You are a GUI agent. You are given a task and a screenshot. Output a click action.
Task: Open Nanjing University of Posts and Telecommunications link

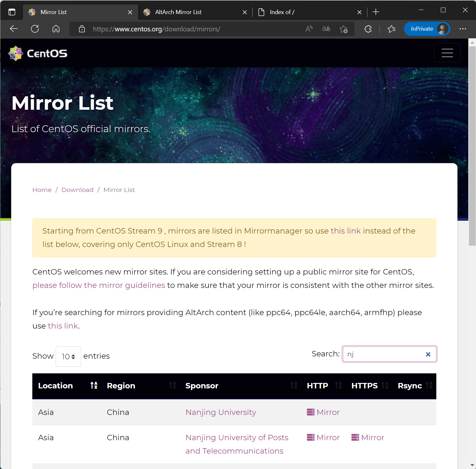click(237, 444)
